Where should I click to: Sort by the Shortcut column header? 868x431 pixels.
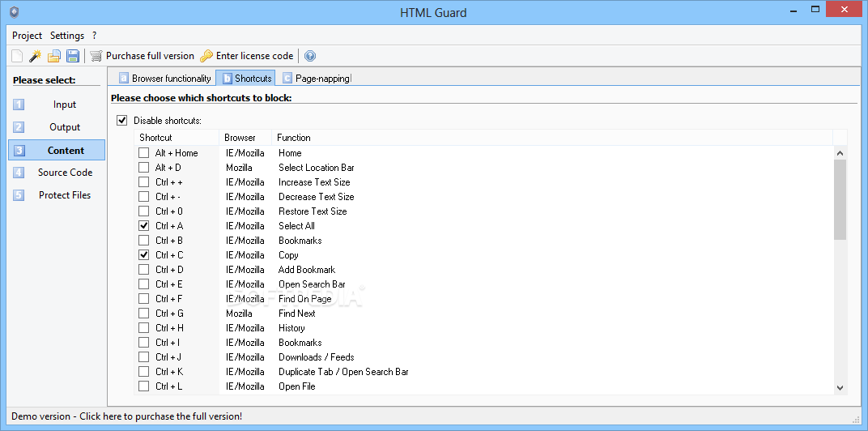click(177, 138)
